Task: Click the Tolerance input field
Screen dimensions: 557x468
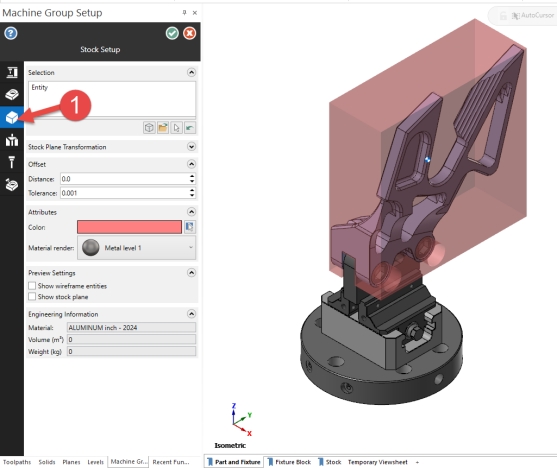Action: click(x=125, y=193)
